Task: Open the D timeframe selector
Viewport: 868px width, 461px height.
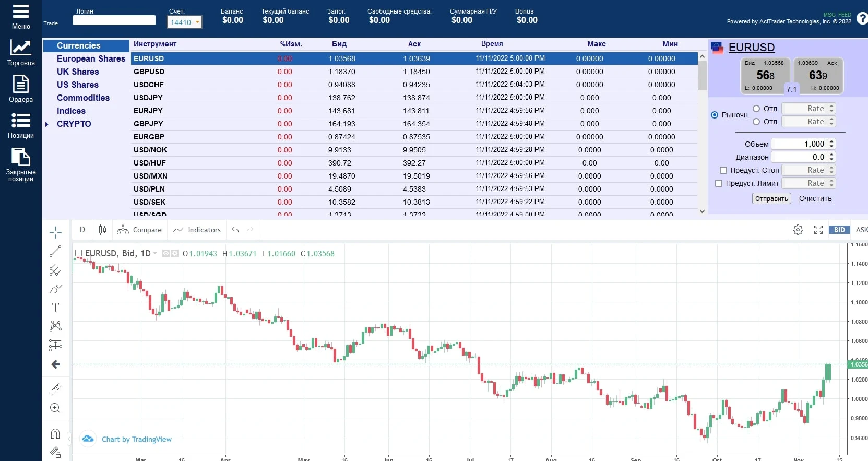Action: (82, 230)
